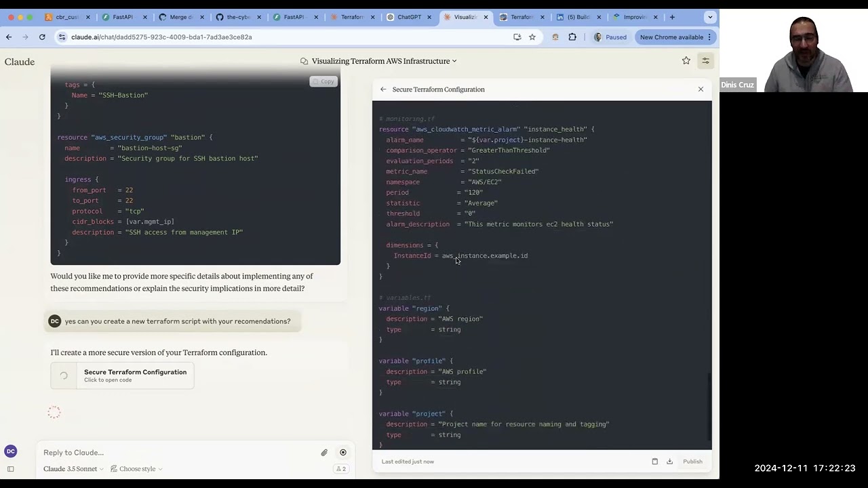Switch to the the-cybe GitHub tab

pos(237,17)
